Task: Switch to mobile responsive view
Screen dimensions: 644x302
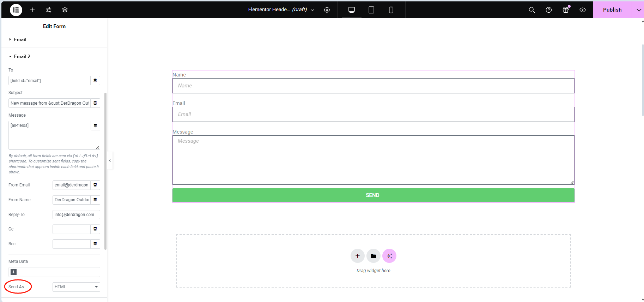Action: point(391,10)
